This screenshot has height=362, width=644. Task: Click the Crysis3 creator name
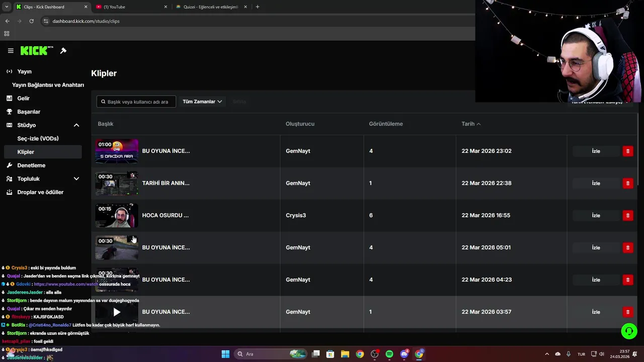[x=296, y=215]
